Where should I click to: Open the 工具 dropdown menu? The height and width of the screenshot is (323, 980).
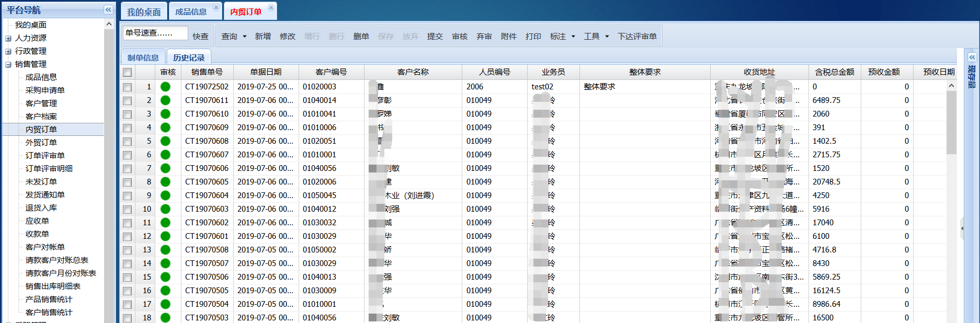607,37
